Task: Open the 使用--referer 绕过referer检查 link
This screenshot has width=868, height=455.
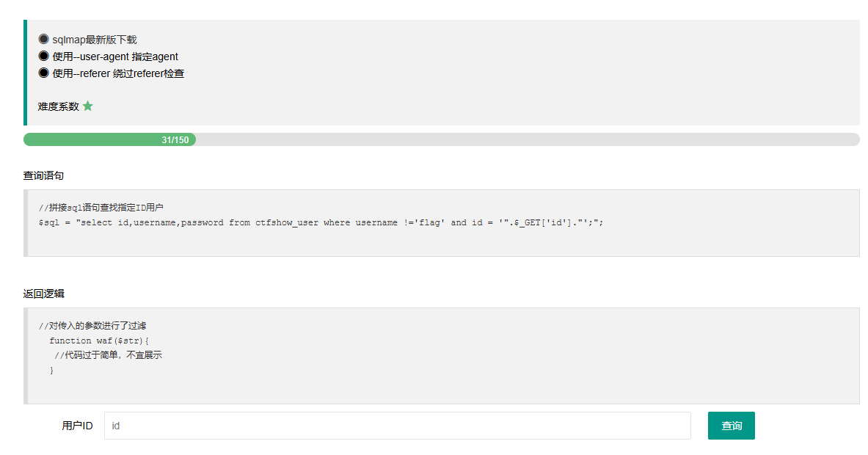Action: 118,73
